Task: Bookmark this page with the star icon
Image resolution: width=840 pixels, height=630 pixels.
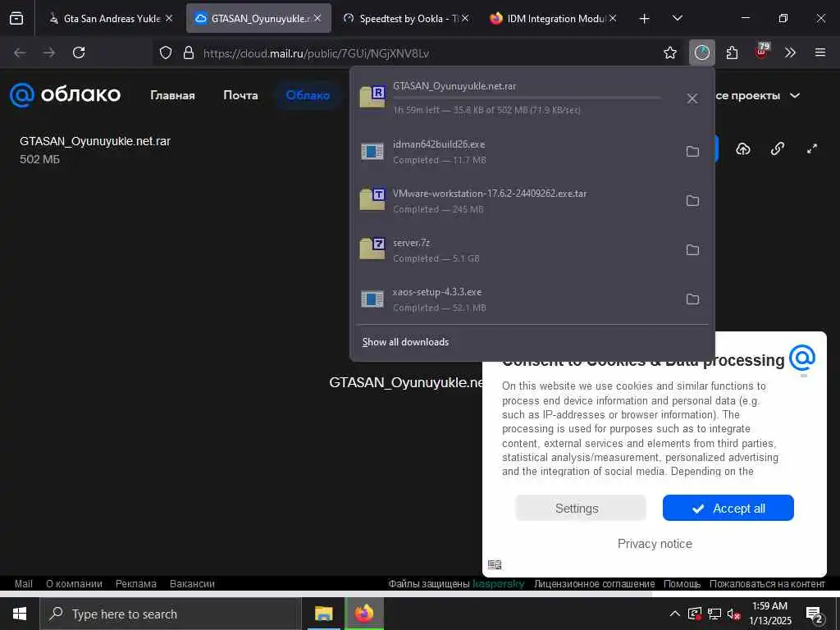Action: pyautogui.click(x=669, y=52)
